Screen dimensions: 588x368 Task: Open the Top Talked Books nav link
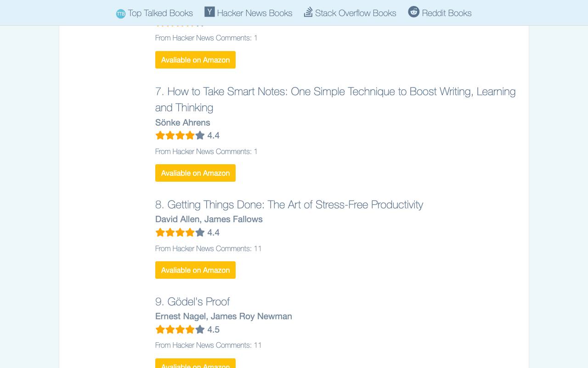tap(160, 13)
